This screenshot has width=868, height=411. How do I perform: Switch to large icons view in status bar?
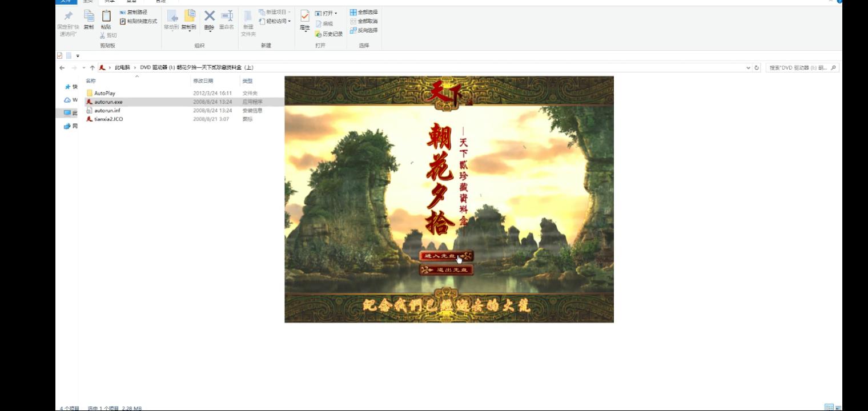point(838,408)
